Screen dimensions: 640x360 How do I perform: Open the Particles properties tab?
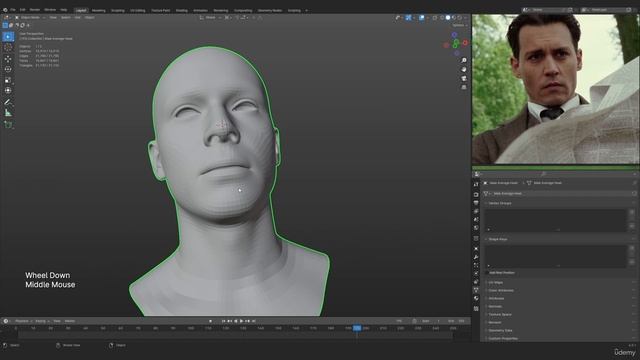[476, 265]
